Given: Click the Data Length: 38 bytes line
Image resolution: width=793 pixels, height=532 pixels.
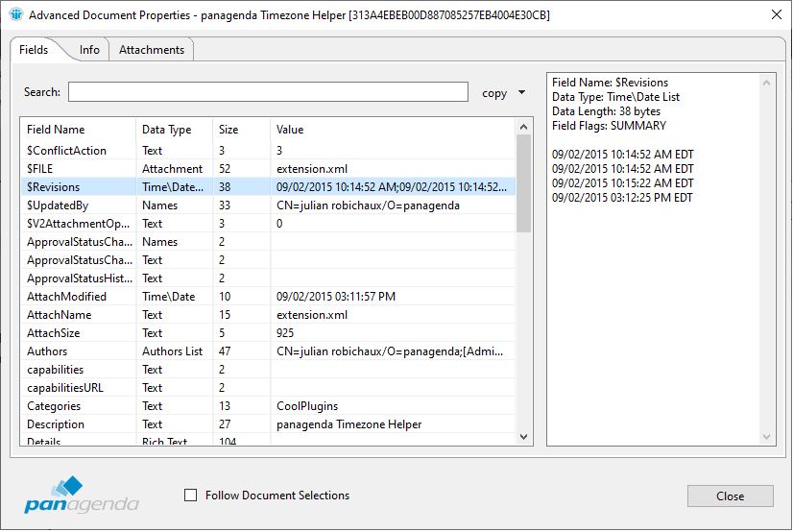Looking at the screenshot, I should 606,111.
